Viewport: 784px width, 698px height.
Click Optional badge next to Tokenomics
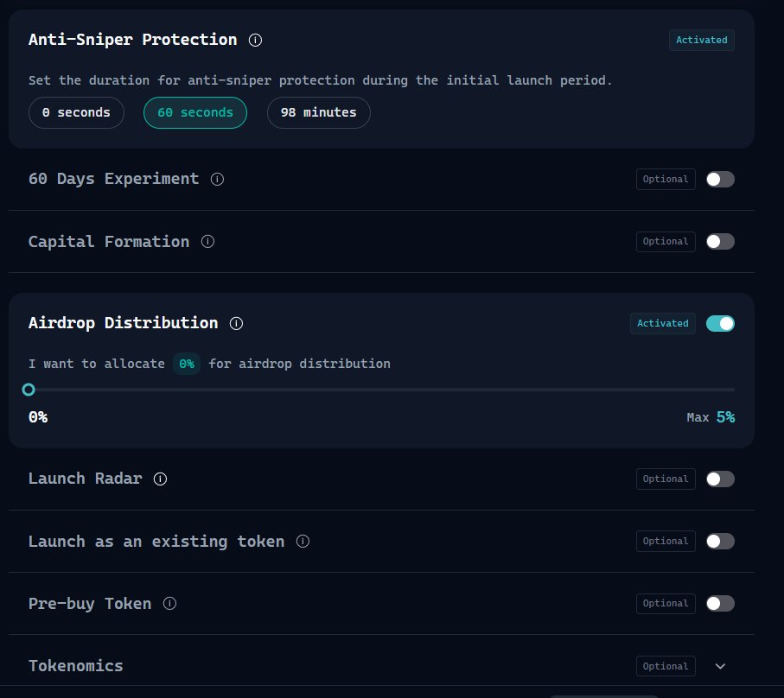point(666,666)
